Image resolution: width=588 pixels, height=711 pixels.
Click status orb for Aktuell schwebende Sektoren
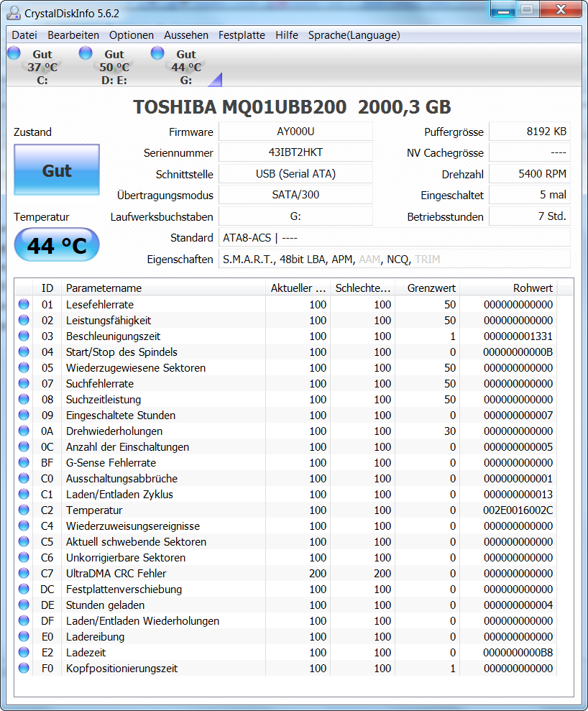coord(24,541)
